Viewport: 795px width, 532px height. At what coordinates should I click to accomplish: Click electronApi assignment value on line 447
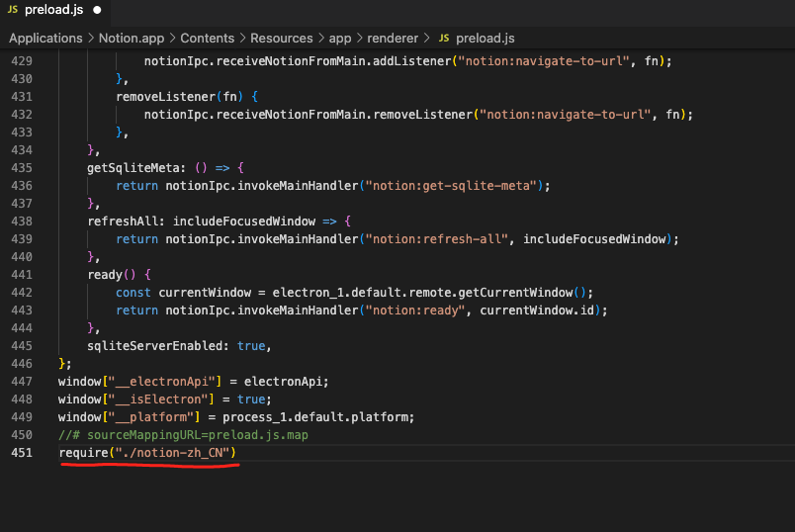point(283,382)
